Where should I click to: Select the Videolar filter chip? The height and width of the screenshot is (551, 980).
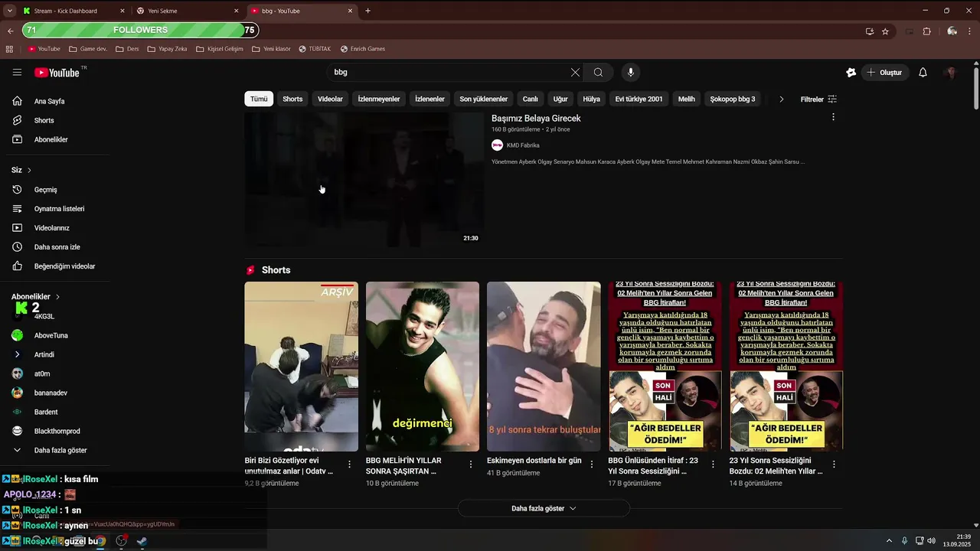[330, 99]
